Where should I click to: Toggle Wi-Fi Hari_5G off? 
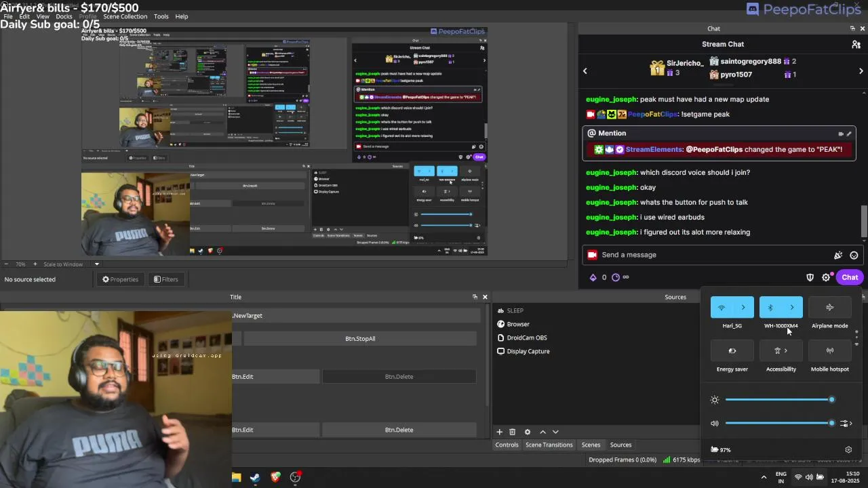[x=722, y=308]
